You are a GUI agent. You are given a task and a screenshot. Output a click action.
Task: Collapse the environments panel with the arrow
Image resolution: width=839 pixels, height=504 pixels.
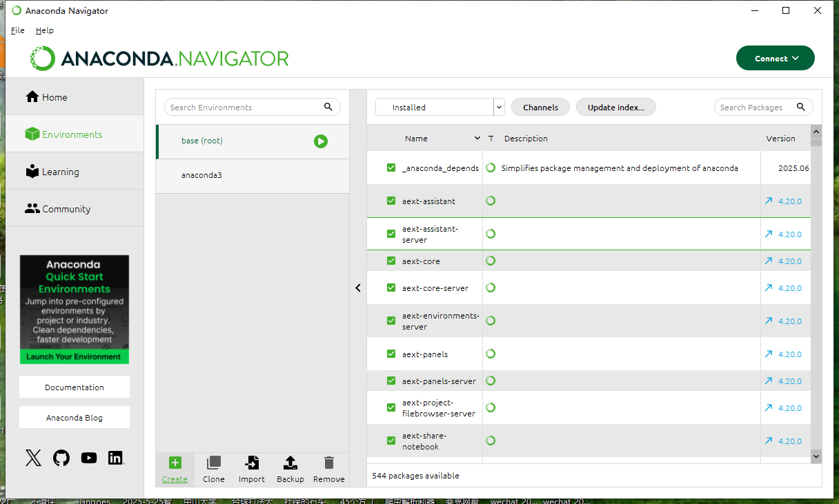[x=358, y=288]
